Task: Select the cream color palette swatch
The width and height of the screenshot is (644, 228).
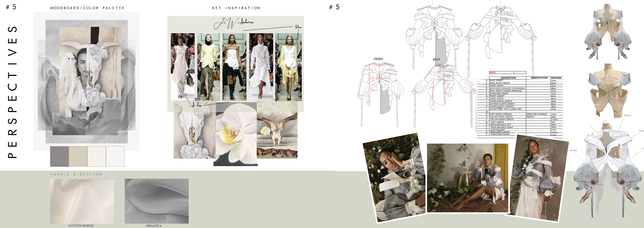Action: click(x=96, y=156)
